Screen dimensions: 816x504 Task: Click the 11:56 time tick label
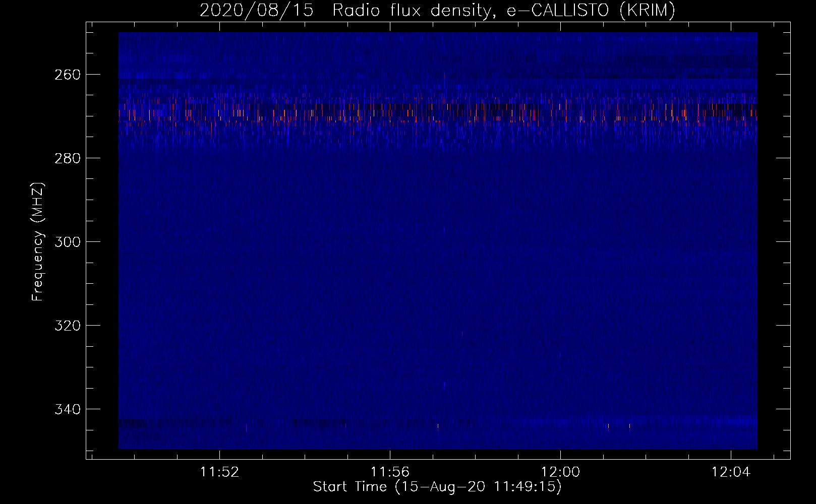[390, 472]
